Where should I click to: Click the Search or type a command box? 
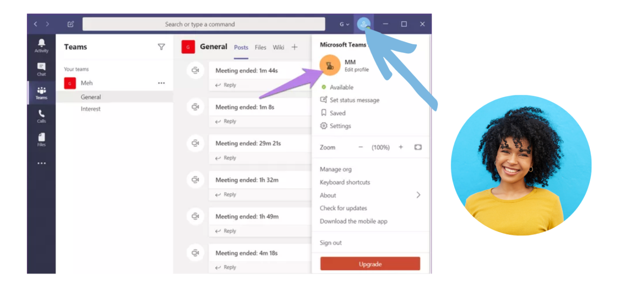[204, 24]
